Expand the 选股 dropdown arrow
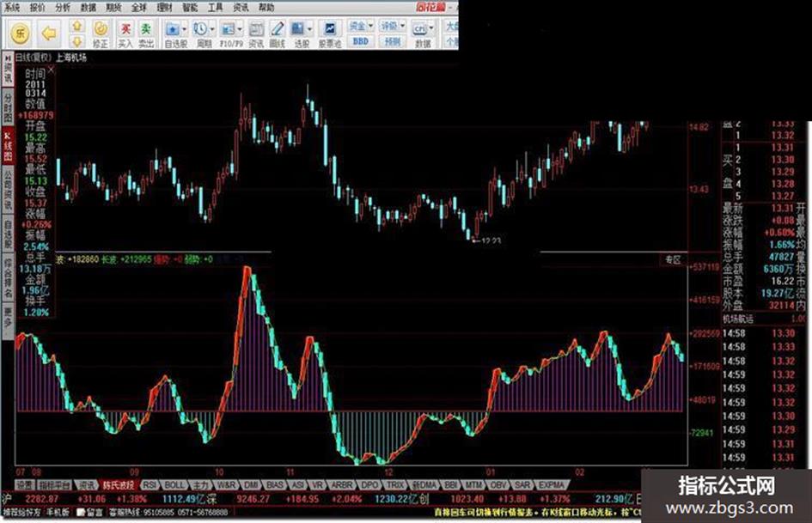Screen dimensions: 812x523 pos(309,29)
